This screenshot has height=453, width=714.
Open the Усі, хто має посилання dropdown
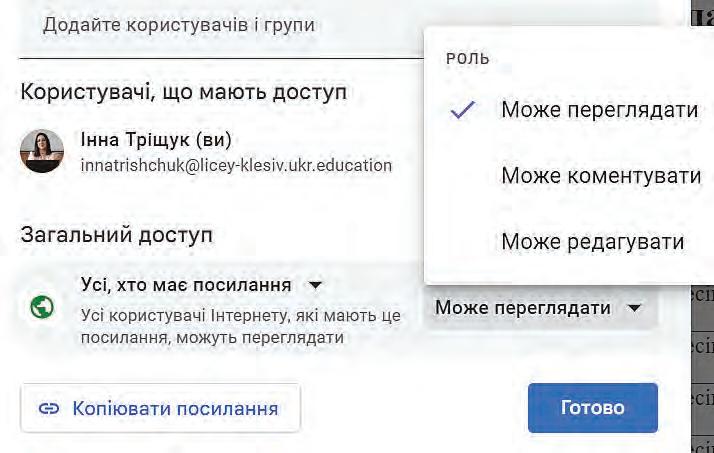(x=202, y=285)
